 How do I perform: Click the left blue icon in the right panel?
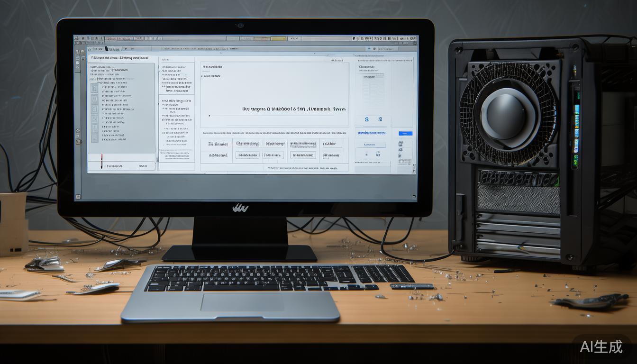tap(367, 119)
